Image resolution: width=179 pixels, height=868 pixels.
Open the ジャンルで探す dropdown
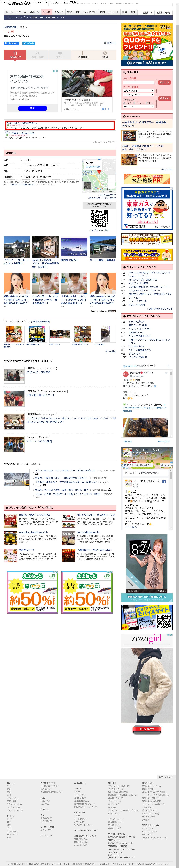tap(138, 95)
